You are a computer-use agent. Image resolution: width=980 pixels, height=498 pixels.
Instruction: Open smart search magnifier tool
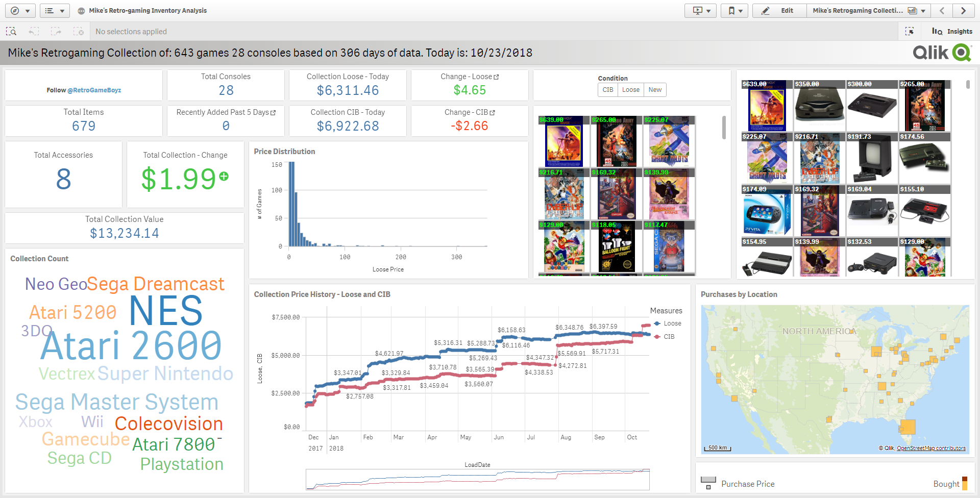point(11,32)
